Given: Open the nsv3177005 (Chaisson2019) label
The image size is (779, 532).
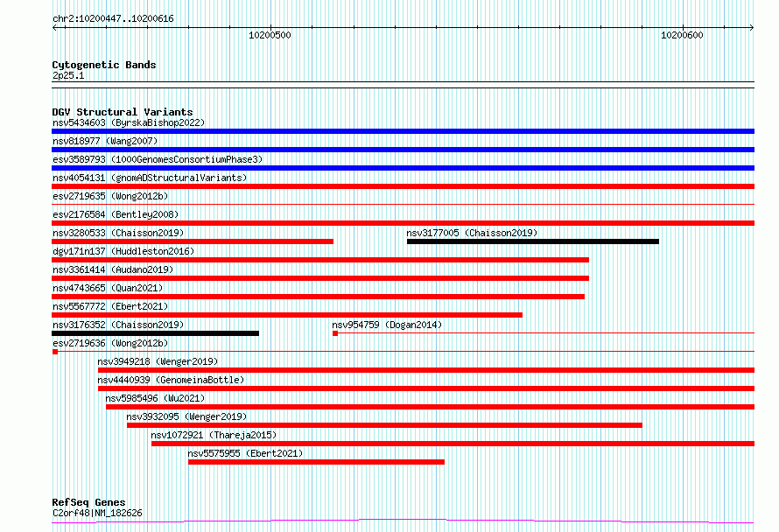Looking at the screenshot, I should 472,233.
